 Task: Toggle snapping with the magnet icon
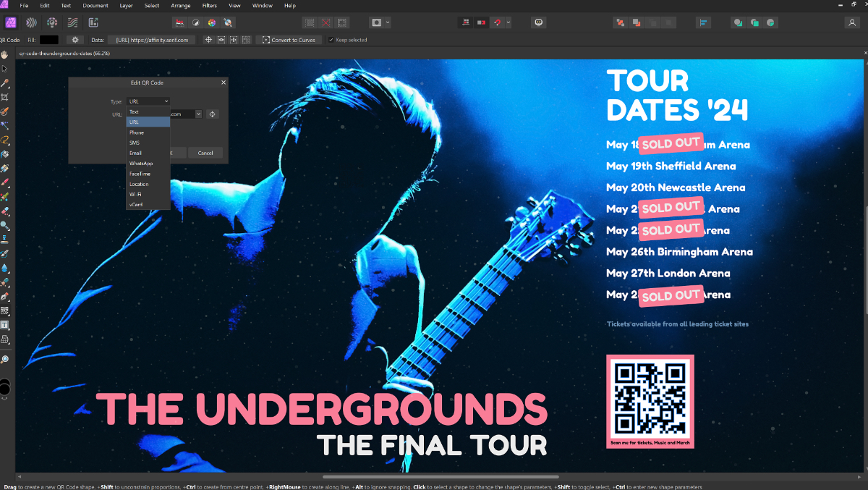tap(498, 22)
